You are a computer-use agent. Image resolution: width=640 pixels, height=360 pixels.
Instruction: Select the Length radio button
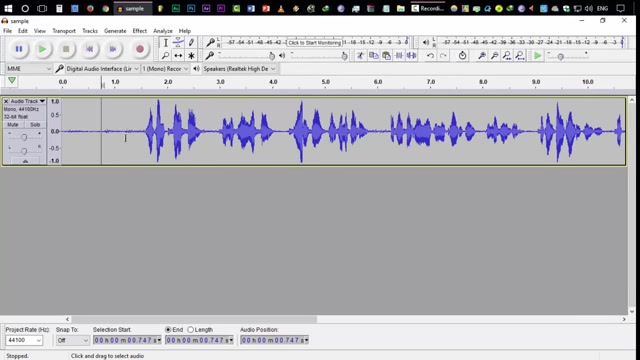(190, 329)
